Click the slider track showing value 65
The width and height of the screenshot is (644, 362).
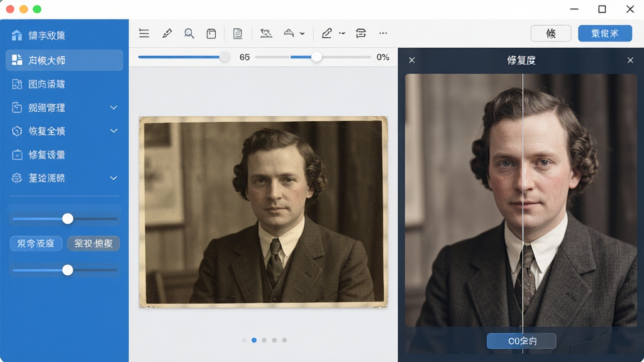184,57
